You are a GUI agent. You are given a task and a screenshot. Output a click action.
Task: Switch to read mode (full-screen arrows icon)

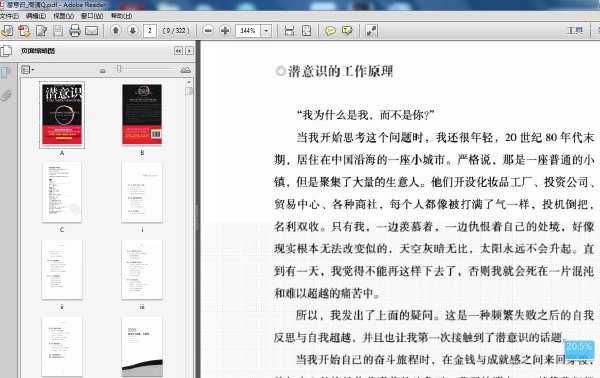(371, 31)
